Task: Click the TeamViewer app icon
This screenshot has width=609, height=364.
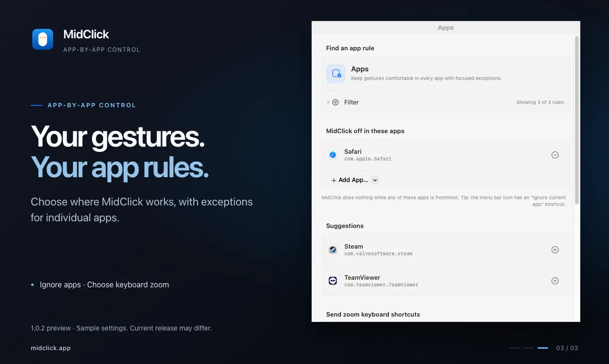Action: [x=333, y=281]
